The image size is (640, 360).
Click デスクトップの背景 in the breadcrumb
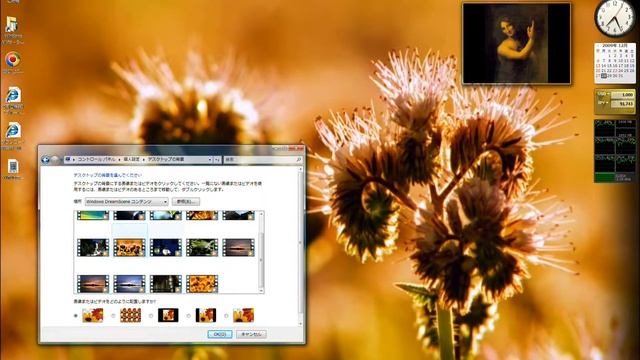click(x=166, y=160)
